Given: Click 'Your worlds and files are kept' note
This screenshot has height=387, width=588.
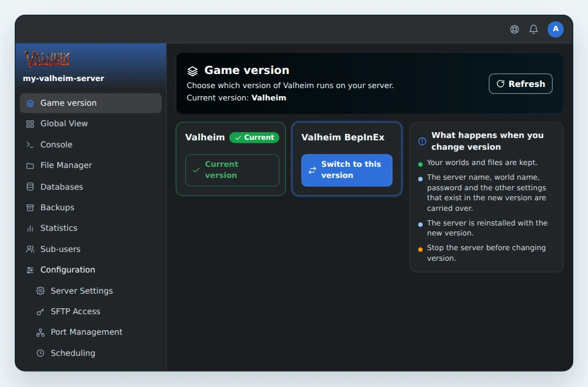Looking at the screenshot, I should pos(482,163).
